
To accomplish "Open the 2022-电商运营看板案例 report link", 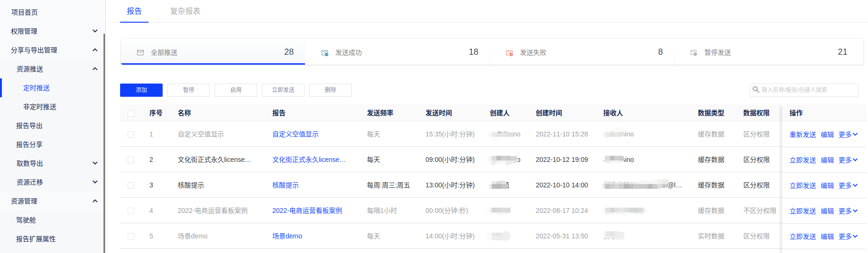I will point(307,211).
